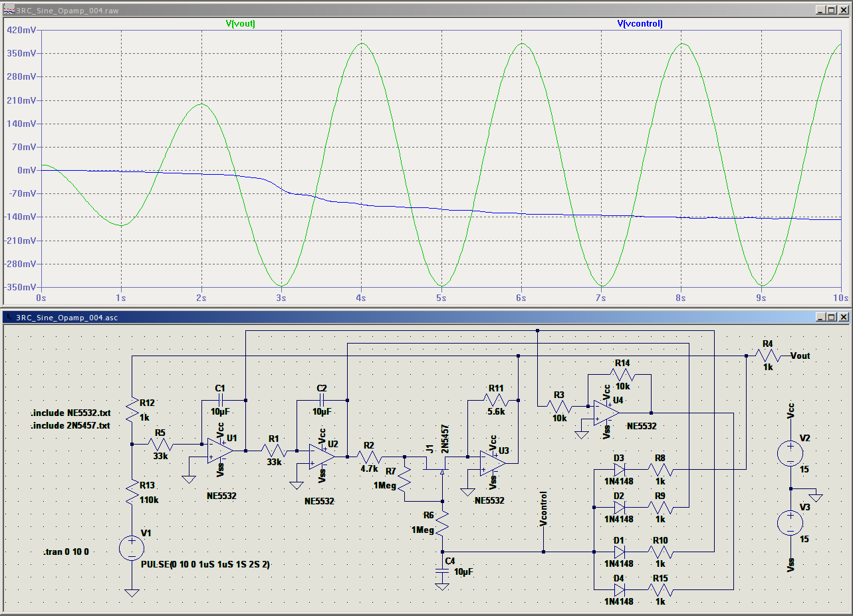Image resolution: width=853 pixels, height=616 pixels.
Task: Click the Vout net label
Action: [x=800, y=356]
